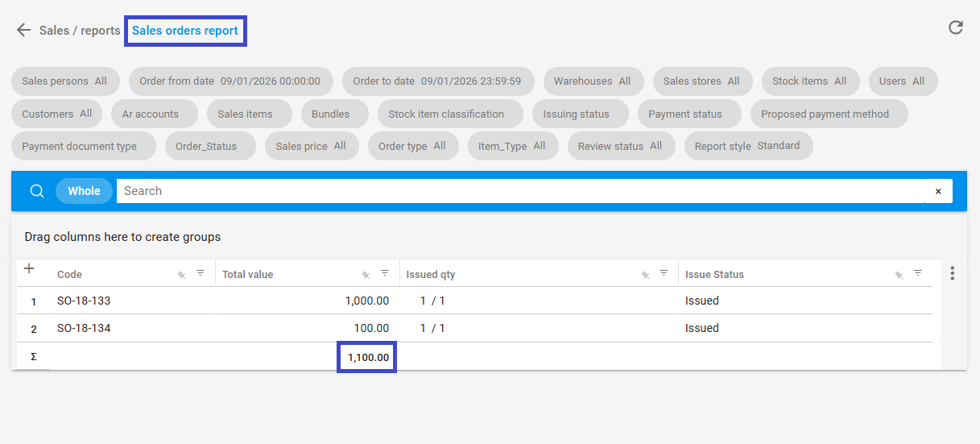
Task: Open the Item_Type filter chip
Action: tap(512, 146)
